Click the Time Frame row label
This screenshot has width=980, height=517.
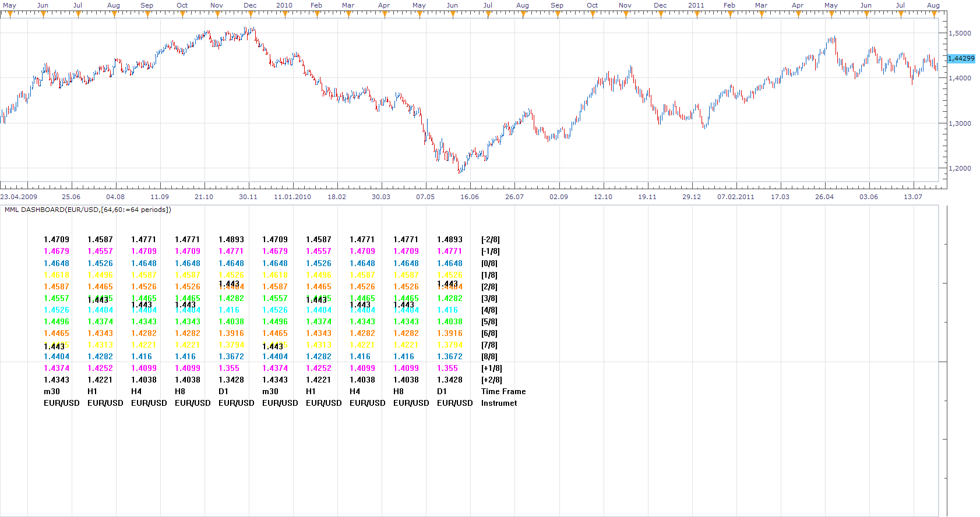[503, 392]
